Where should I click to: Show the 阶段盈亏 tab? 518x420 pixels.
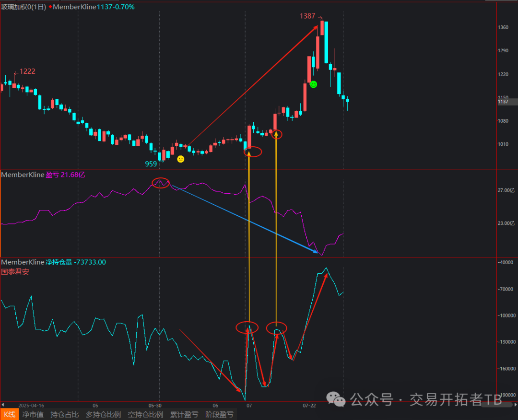click(219, 414)
